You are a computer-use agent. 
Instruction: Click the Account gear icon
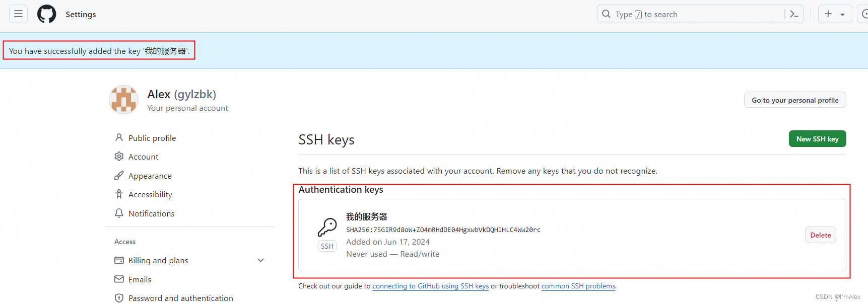pos(119,157)
